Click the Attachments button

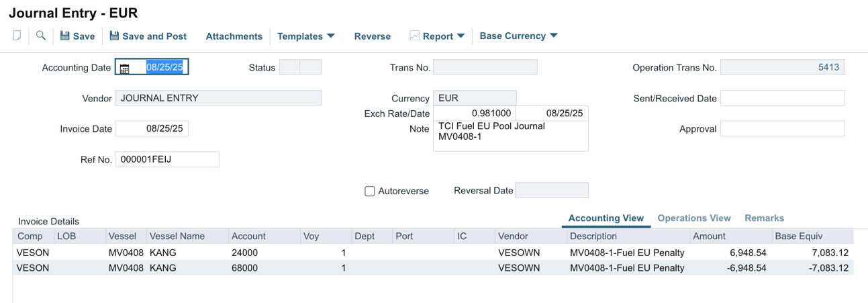234,36
